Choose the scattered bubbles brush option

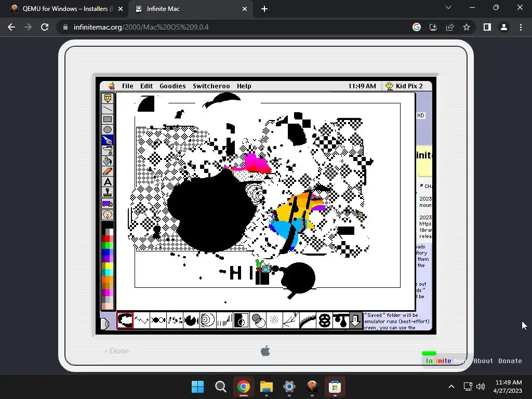pyautogui.click(x=175, y=320)
